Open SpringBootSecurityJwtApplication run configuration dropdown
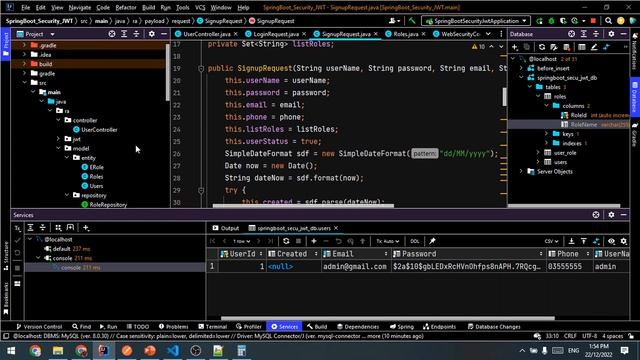This screenshot has height=360, width=640. pyautogui.click(x=476, y=21)
